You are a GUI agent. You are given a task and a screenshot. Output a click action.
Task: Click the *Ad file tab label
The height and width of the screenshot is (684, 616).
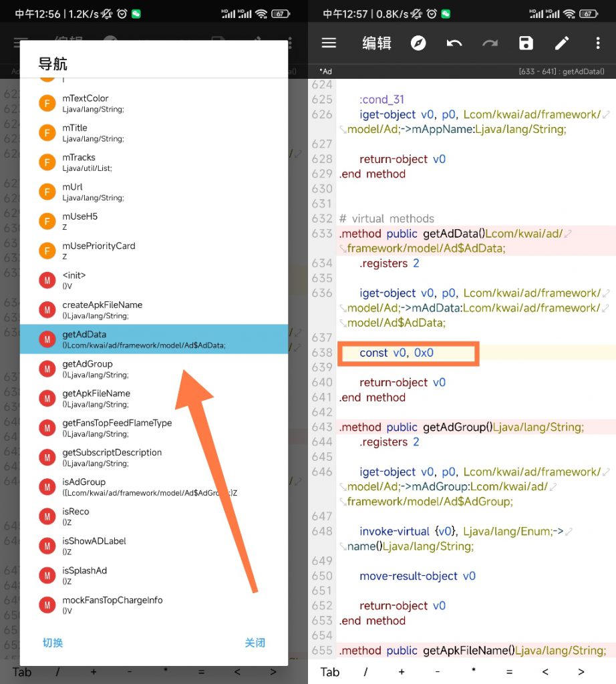[x=325, y=71]
